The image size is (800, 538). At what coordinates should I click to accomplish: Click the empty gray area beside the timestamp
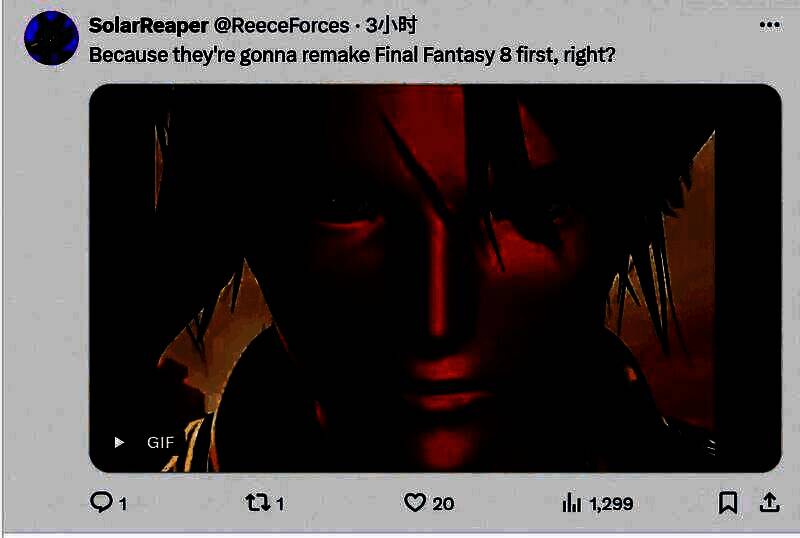click(x=587, y=25)
